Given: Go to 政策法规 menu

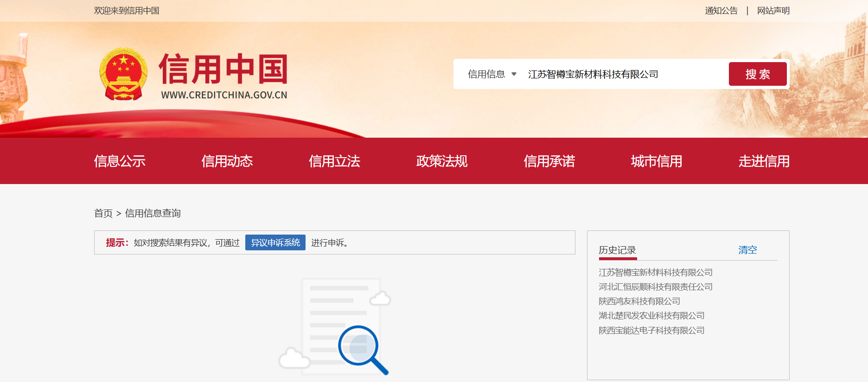Looking at the screenshot, I should click(442, 161).
